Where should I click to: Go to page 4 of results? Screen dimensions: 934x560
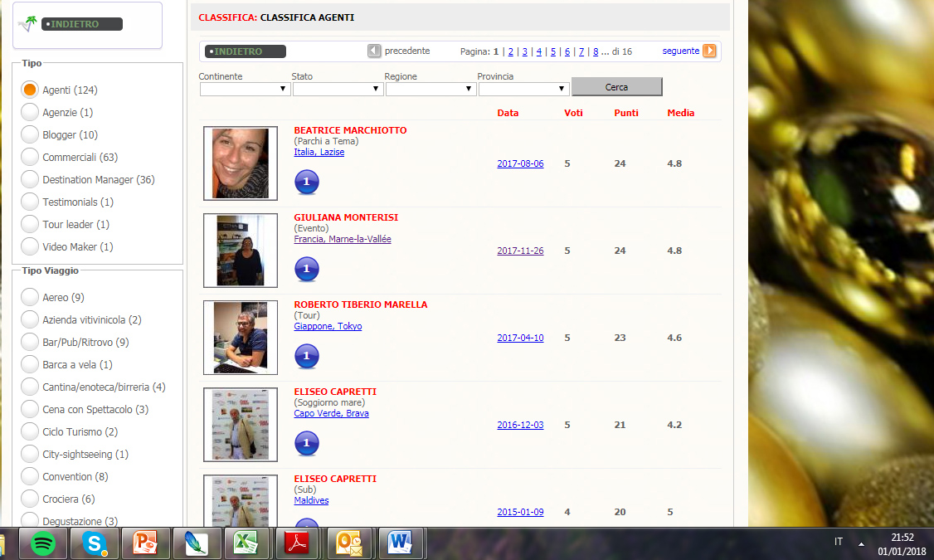click(539, 51)
